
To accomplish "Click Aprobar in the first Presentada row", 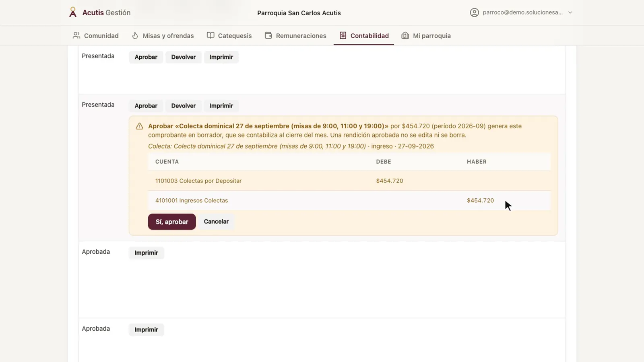I will 146,57.
